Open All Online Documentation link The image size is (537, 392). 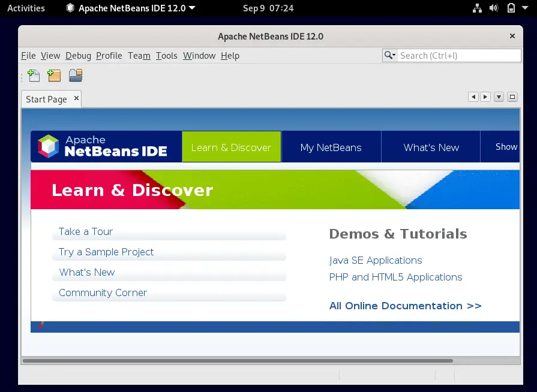pos(406,306)
